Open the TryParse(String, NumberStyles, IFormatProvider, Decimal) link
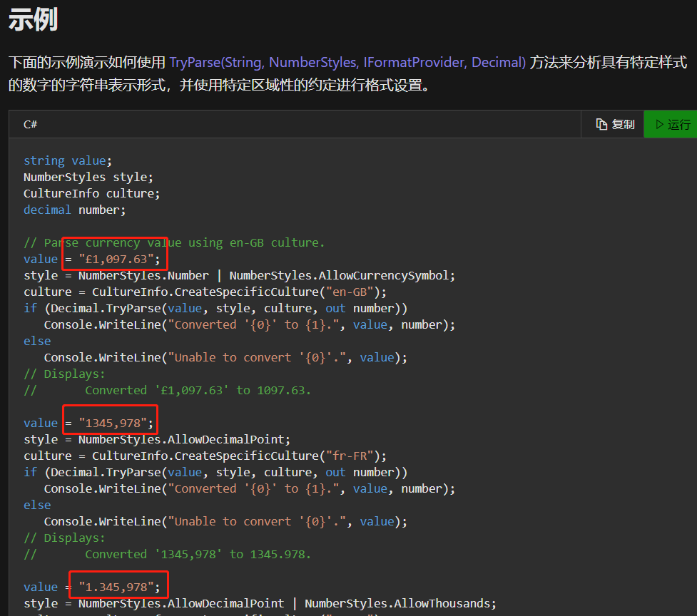 pos(347,62)
